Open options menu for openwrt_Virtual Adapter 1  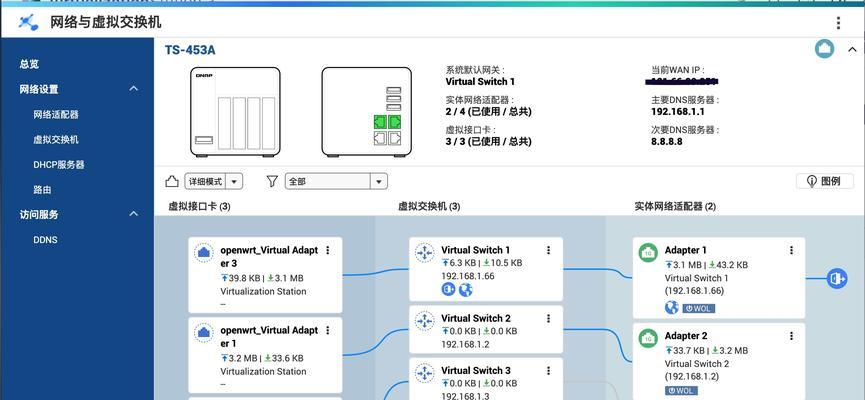328,330
